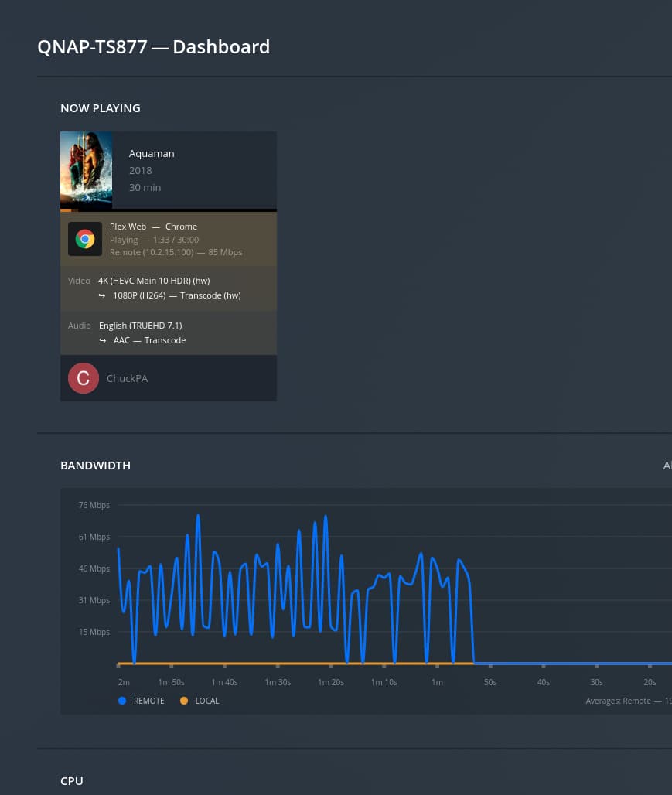Click the '1m' time axis label
672x795 pixels.
[x=437, y=682]
